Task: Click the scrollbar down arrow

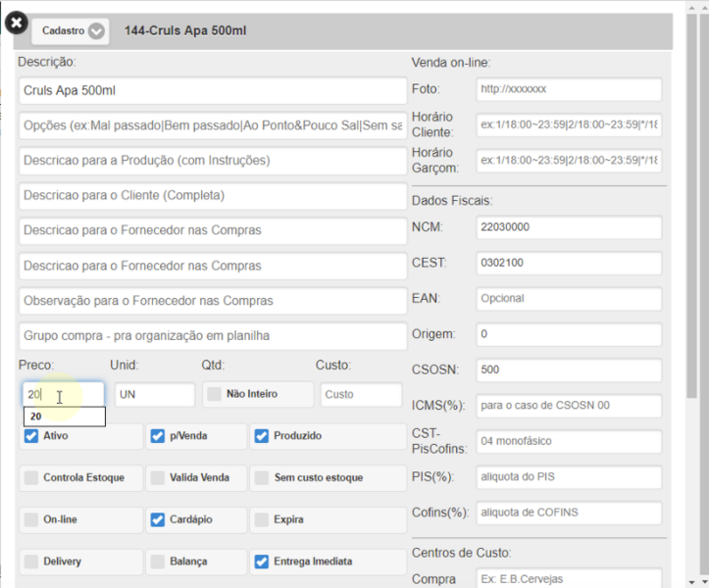Action: [x=691, y=582]
